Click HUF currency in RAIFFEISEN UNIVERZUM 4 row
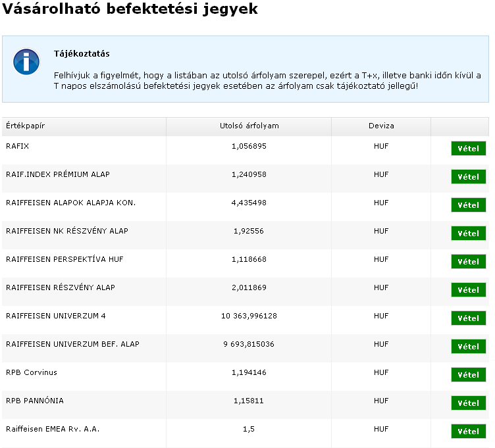495x448 pixels. [x=381, y=316]
